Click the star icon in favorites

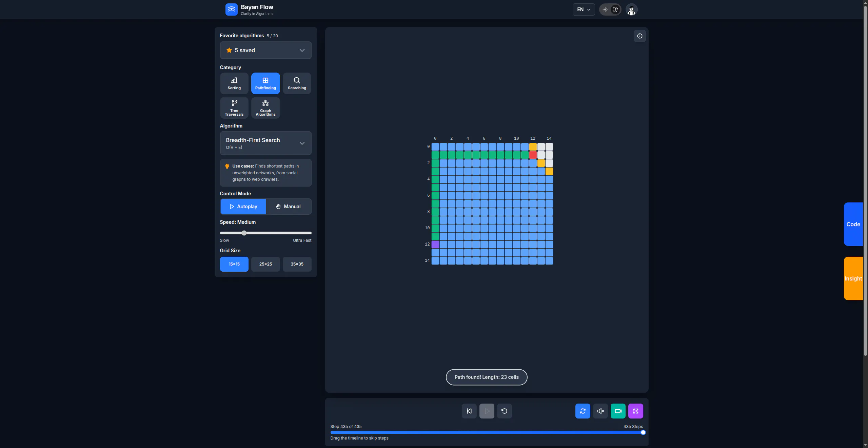pos(229,50)
